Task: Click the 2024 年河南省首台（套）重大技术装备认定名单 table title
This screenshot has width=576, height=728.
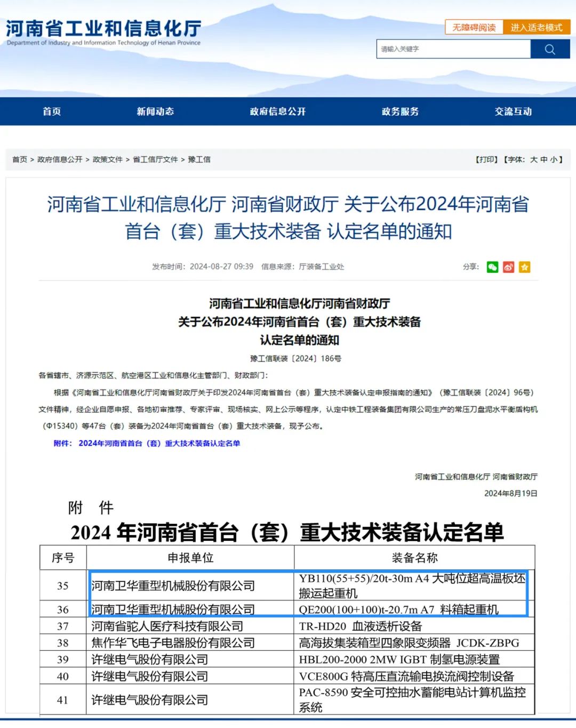Action: tap(287, 532)
